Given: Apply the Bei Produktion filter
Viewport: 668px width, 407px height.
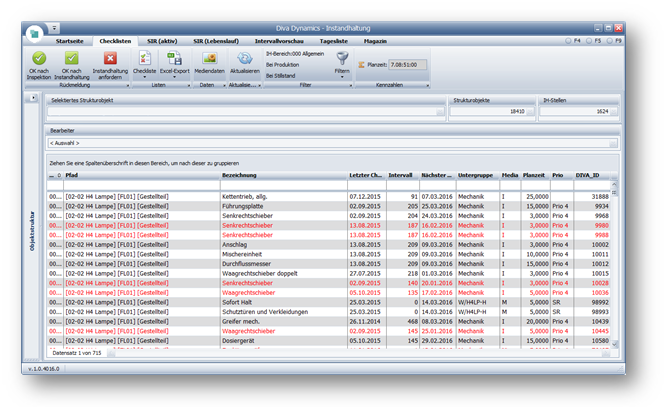Looking at the screenshot, I should (284, 63).
